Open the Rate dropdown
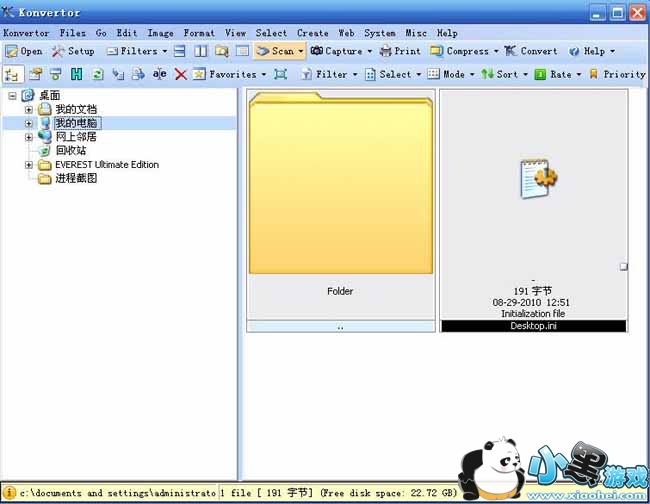 point(558,75)
